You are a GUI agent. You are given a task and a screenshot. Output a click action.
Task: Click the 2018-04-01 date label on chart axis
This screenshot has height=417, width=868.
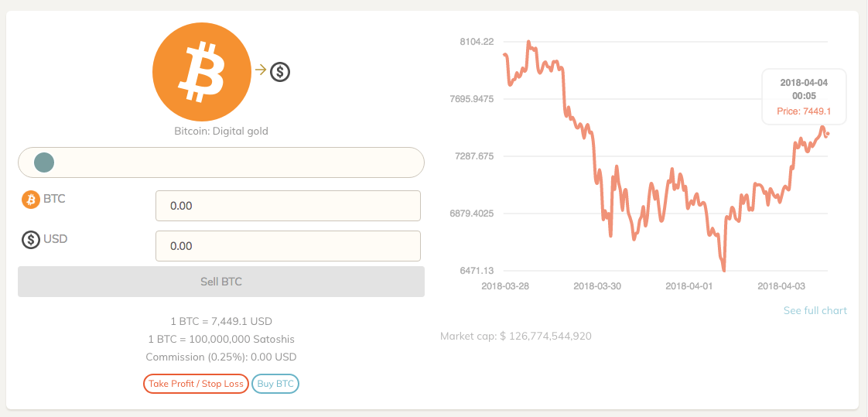(688, 286)
